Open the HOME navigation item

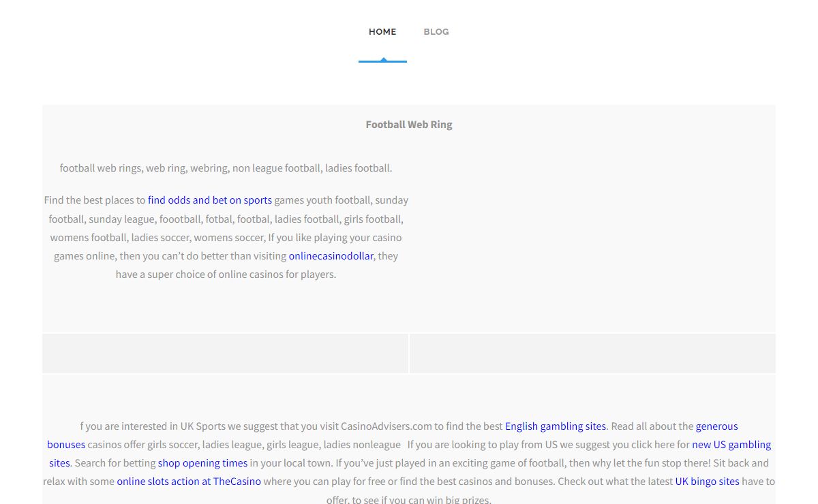coord(382,32)
